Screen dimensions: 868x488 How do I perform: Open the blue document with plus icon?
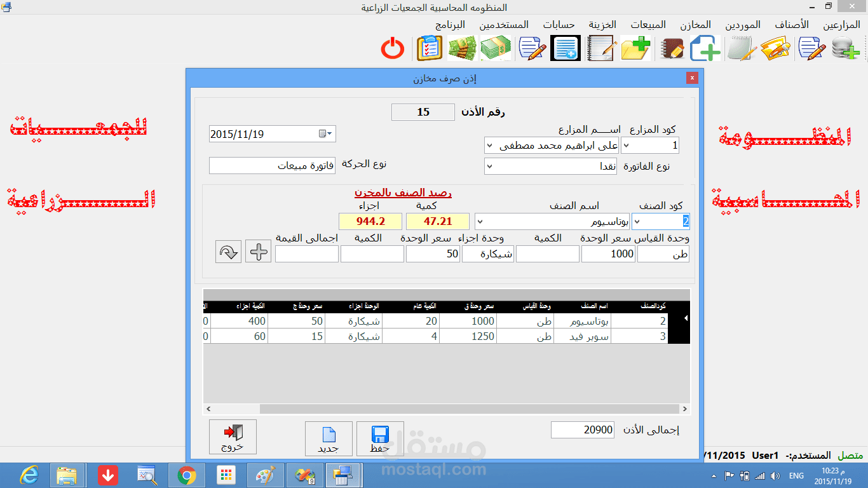tap(705, 47)
